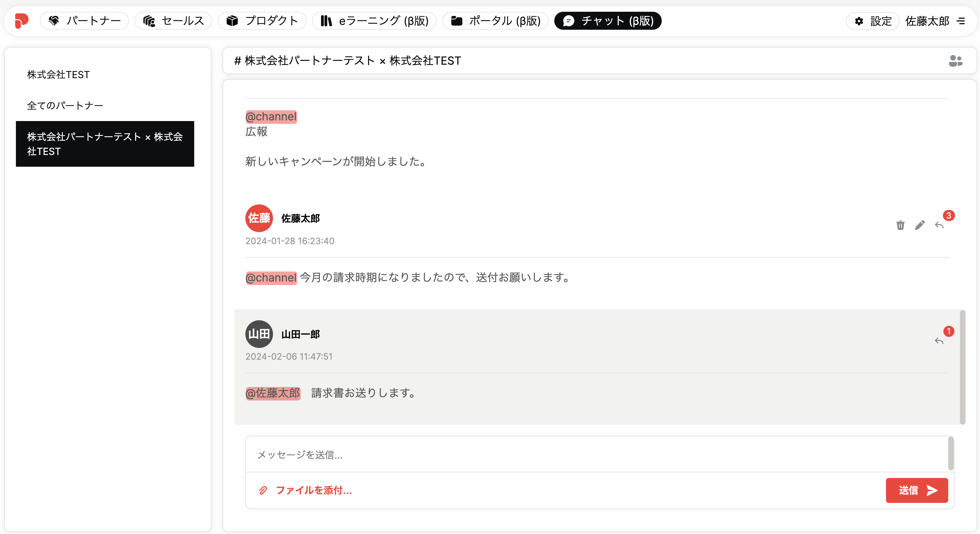
Task: Open the チャット (β版) tab
Action: [608, 20]
